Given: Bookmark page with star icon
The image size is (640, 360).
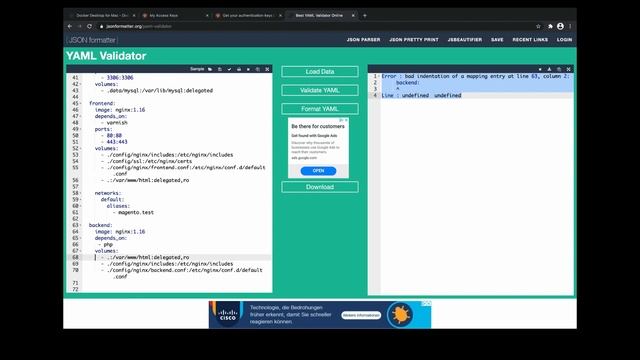Looking at the screenshot, I should pos(538,26).
